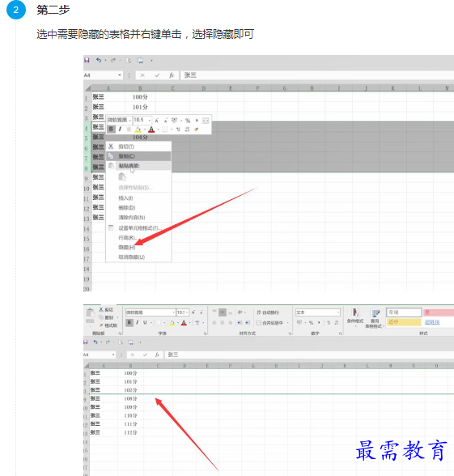Viewport: 454px width, 476px height.
Task: Toggle Italic in the floating mini toolbar
Action: point(120,130)
